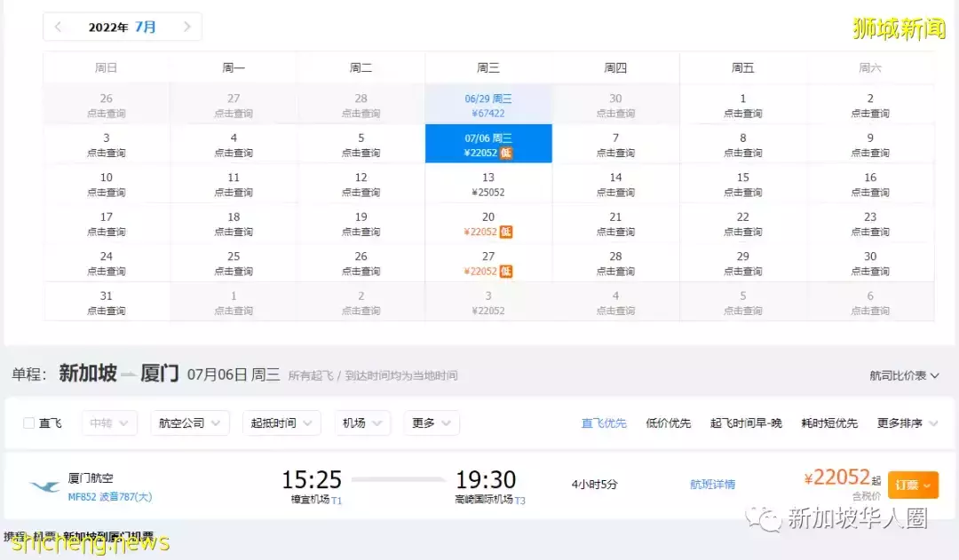Enable the 直飞 direct-flight checkbox
959x560 pixels.
[30, 423]
